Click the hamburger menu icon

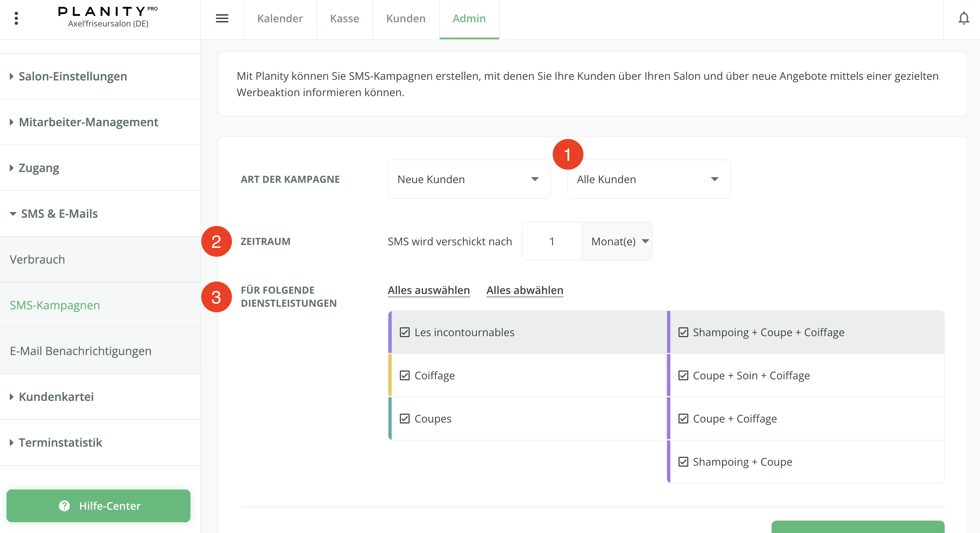tap(222, 18)
